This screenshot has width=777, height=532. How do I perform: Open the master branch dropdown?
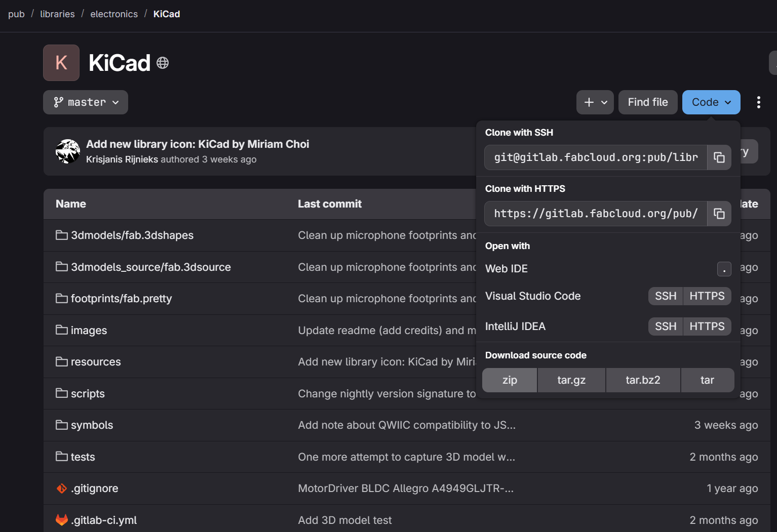pos(86,102)
